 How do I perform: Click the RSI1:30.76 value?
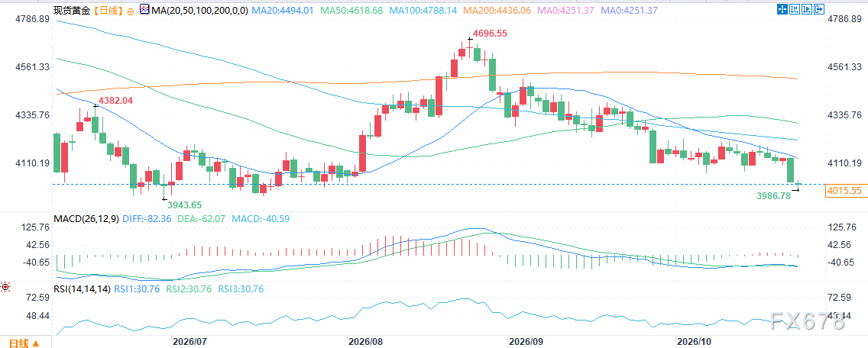pyautogui.click(x=136, y=288)
